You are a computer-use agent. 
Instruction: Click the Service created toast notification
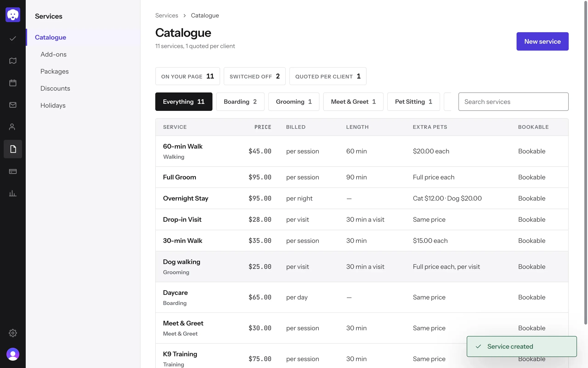[522, 347]
